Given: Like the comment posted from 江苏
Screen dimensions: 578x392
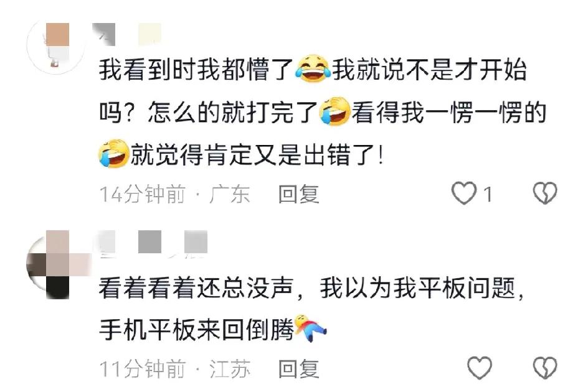Looking at the screenshot, I should point(480,368).
